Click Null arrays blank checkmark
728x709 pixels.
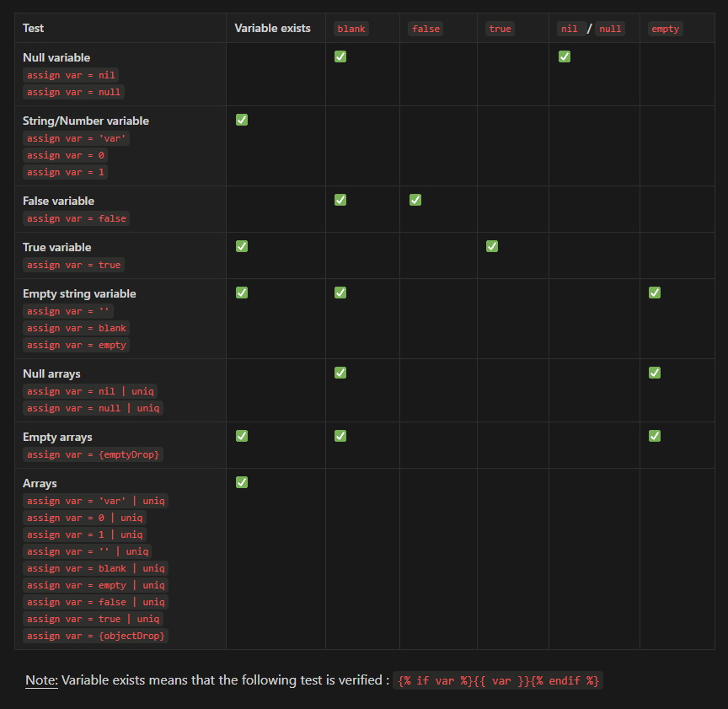[x=340, y=373]
